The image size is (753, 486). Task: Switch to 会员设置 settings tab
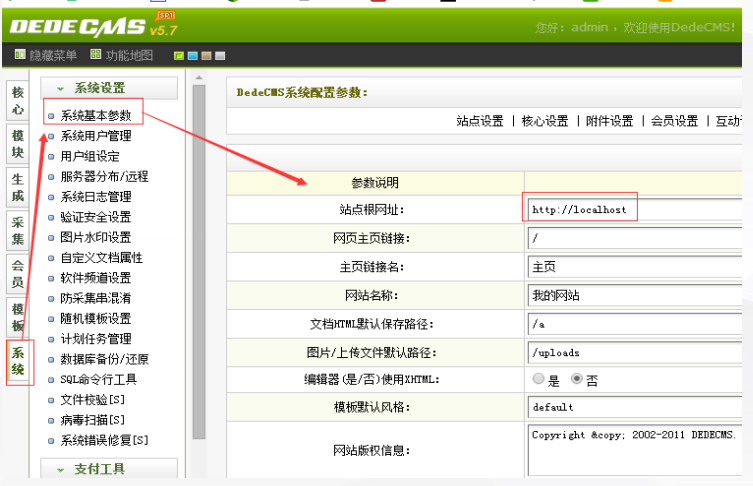pos(674,121)
